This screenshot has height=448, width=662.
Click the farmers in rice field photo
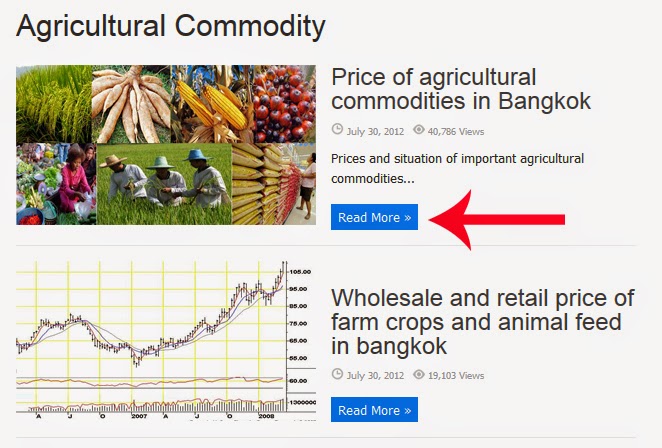164,184
